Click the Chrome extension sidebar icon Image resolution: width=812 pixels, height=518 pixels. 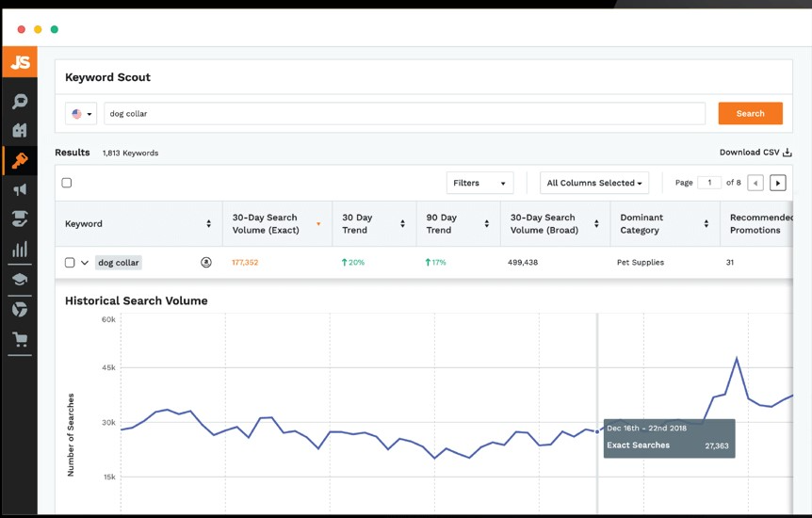tap(19, 309)
